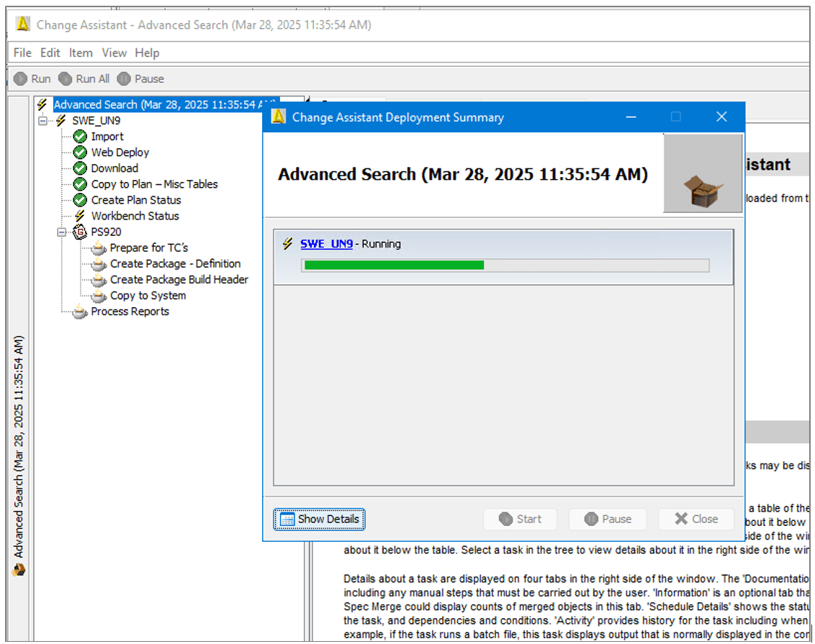Screen dimensions: 815x644
Task: Open the Item menu
Action: 81,53
